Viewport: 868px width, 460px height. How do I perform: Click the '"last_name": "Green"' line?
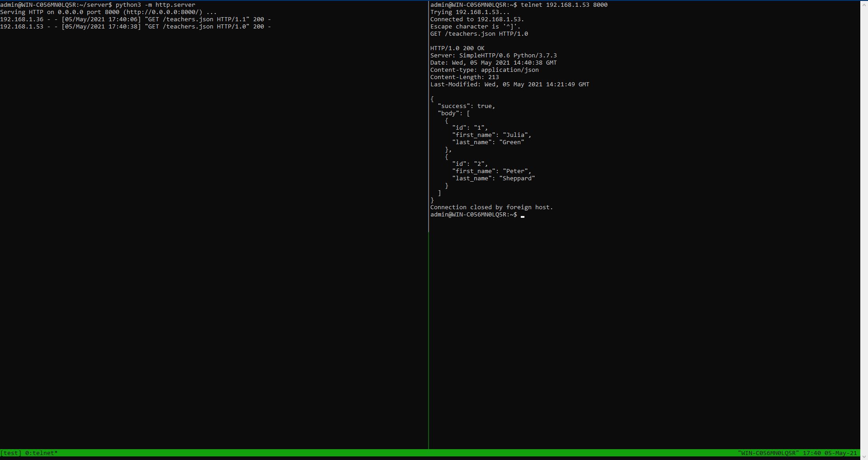coord(488,142)
